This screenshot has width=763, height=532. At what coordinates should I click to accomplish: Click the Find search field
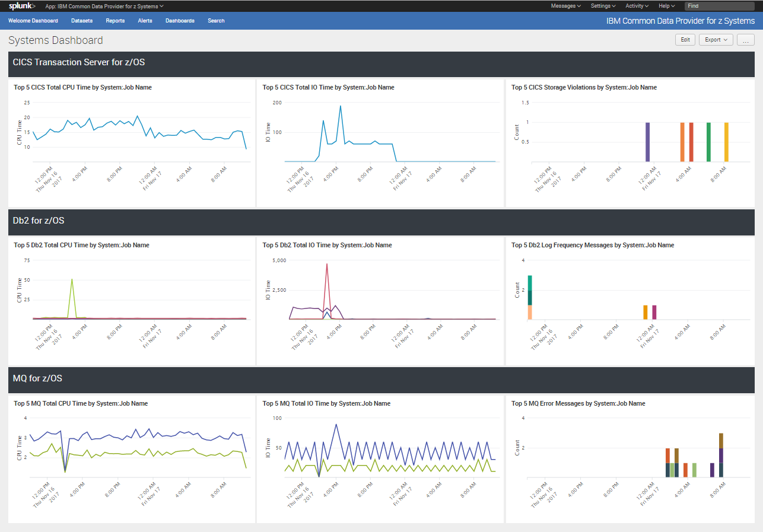point(720,6)
